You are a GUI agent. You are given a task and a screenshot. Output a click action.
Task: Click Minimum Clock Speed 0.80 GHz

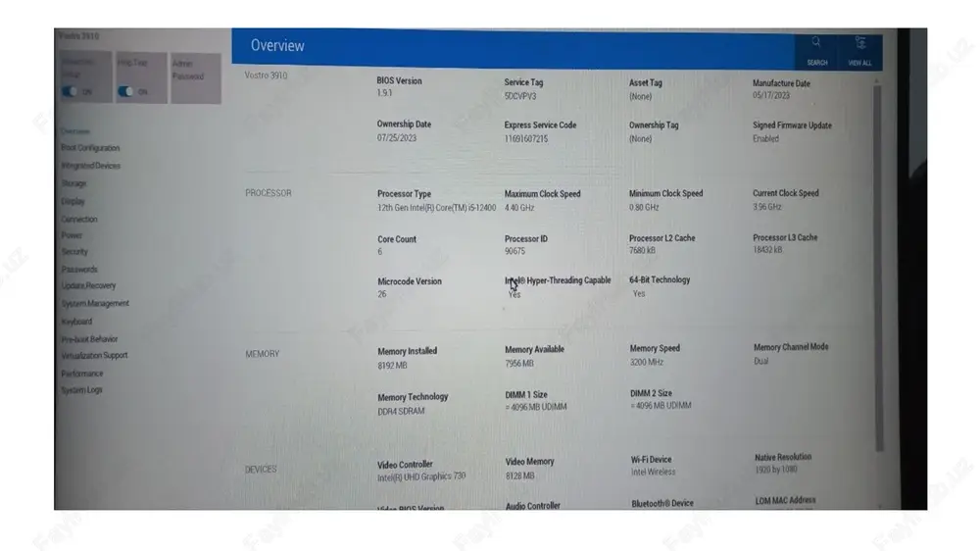644,207
